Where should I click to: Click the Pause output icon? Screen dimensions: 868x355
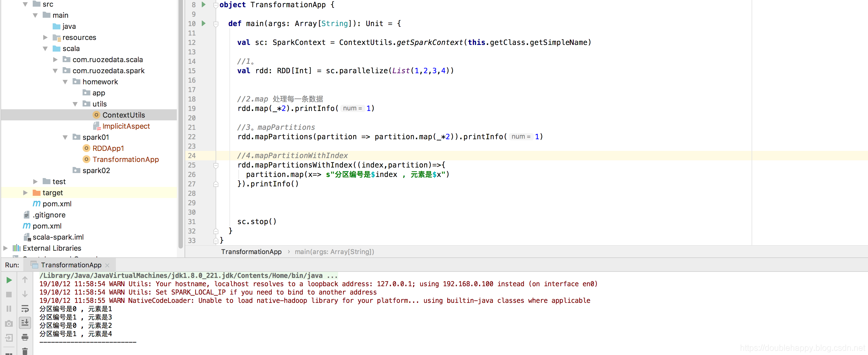click(9, 308)
